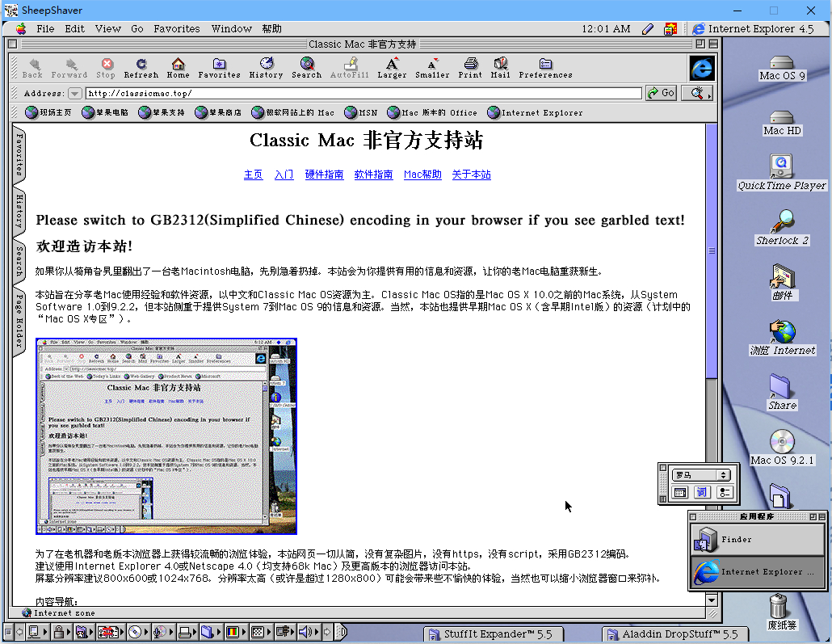
Task: Open the Favorites explorer bar tab
Action: 19,155
